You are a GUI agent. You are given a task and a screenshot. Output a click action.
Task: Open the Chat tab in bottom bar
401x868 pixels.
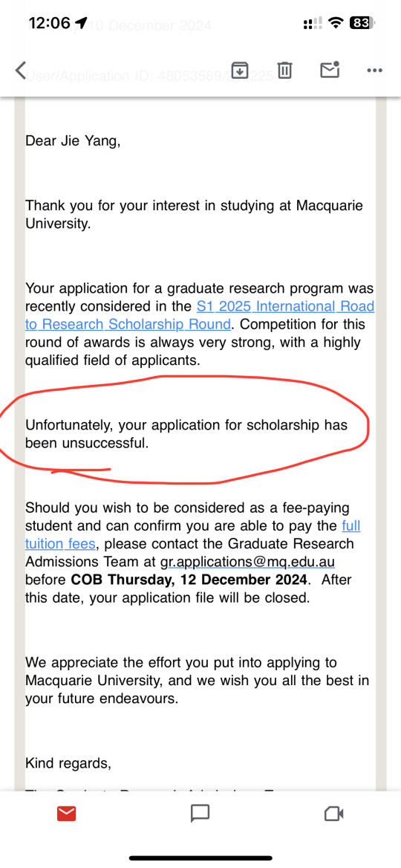(x=200, y=813)
